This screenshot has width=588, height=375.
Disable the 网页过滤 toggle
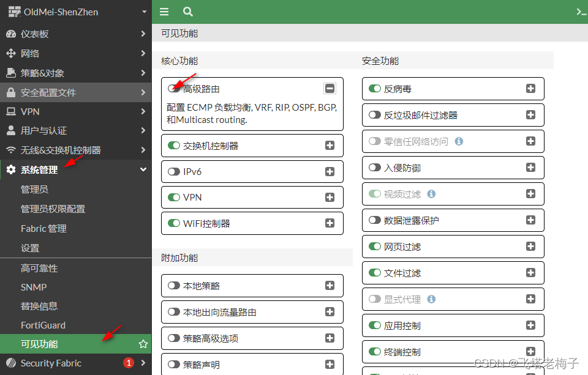[x=375, y=246]
